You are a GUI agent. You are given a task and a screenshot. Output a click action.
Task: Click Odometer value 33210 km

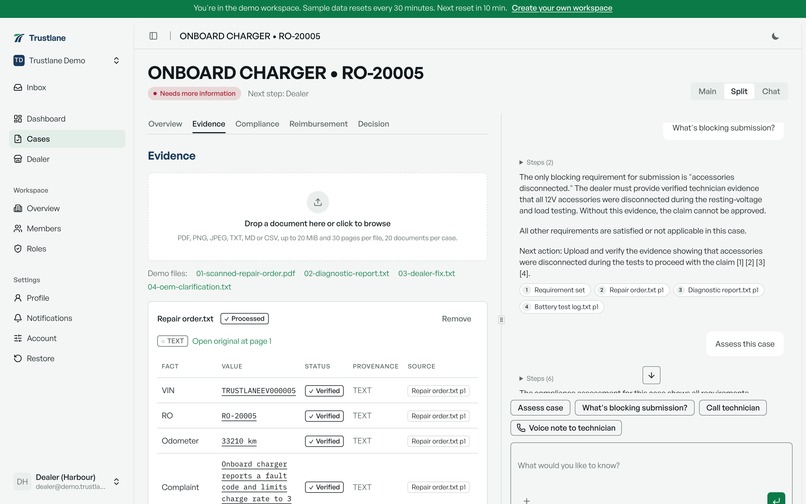click(x=239, y=441)
